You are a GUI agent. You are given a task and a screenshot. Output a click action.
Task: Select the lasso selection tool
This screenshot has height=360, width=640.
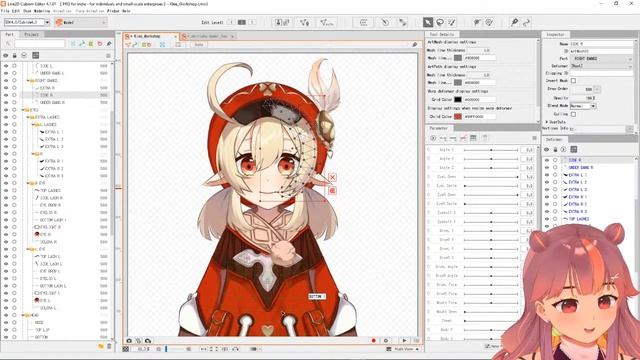440,22
